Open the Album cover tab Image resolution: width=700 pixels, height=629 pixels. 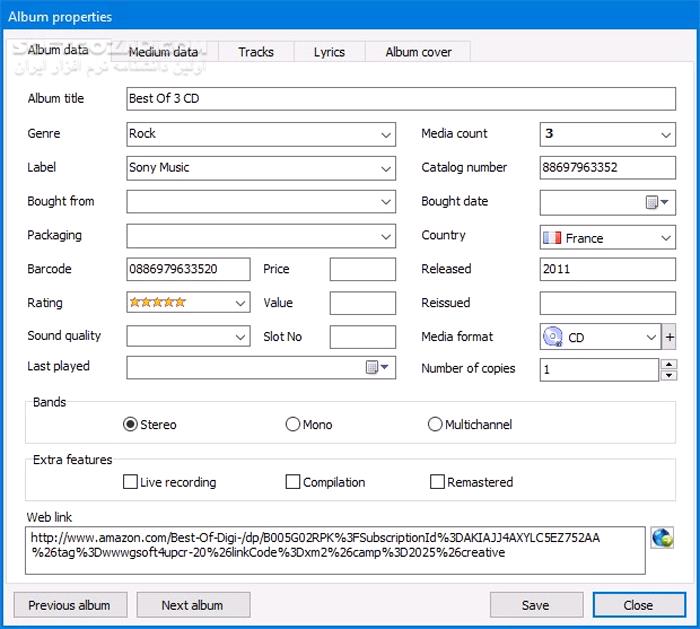click(418, 52)
